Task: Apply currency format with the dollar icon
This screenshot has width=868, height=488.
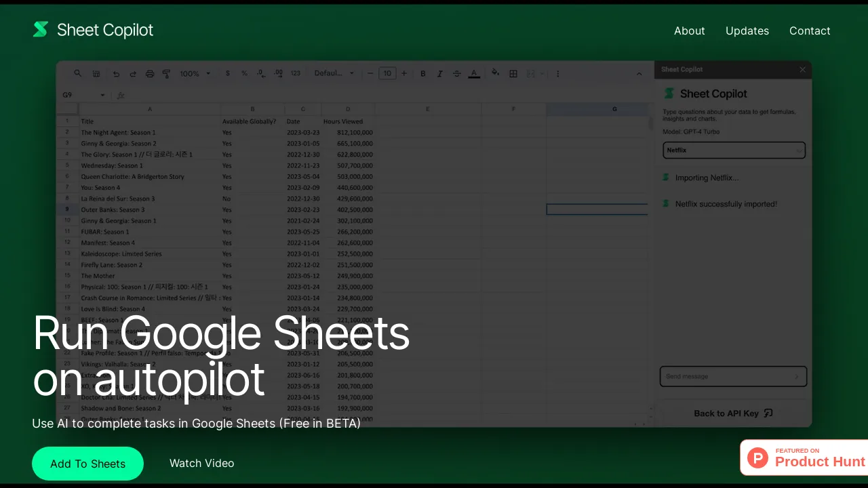Action: tap(227, 73)
